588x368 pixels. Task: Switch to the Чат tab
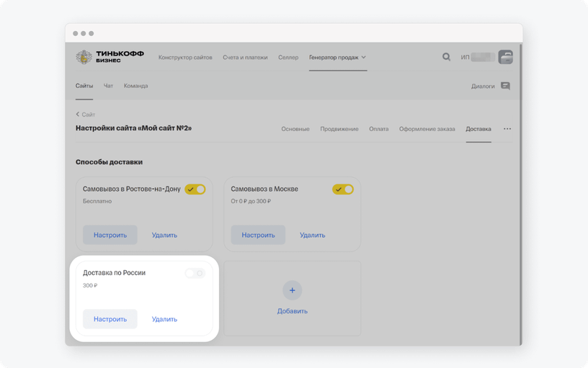(x=108, y=86)
